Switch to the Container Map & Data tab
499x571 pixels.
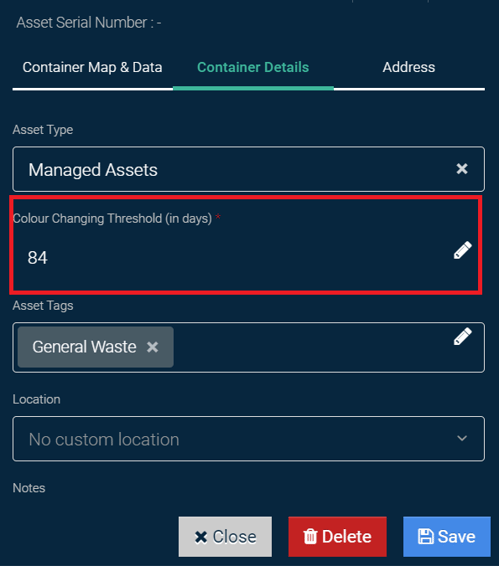(92, 67)
